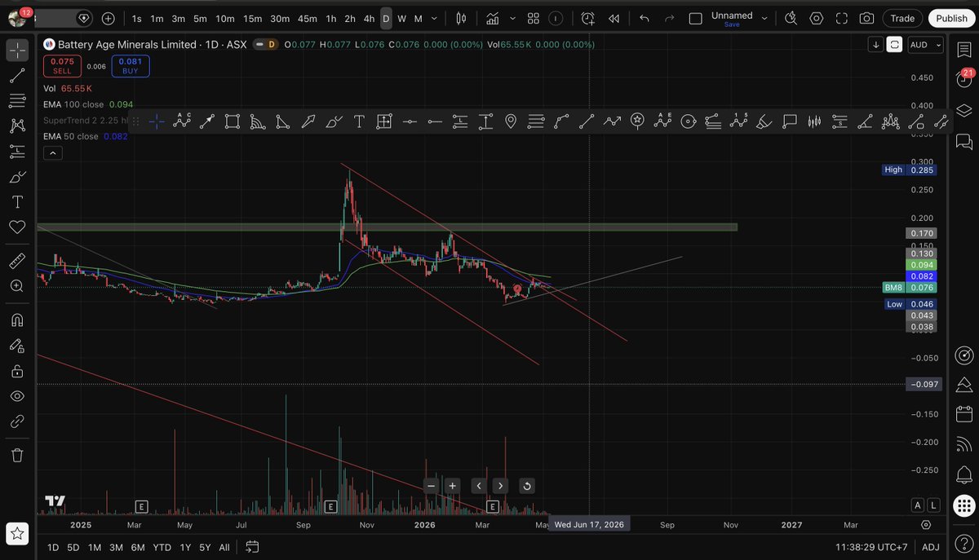Click the Publish button

[951, 18]
